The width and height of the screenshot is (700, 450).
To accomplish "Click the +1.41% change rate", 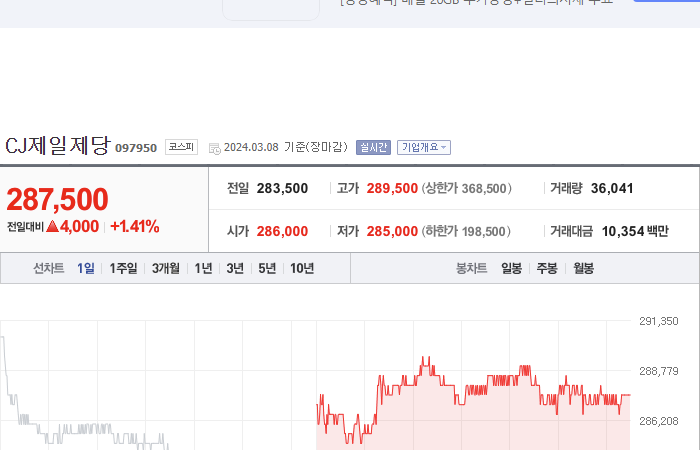I will pyautogui.click(x=134, y=226).
